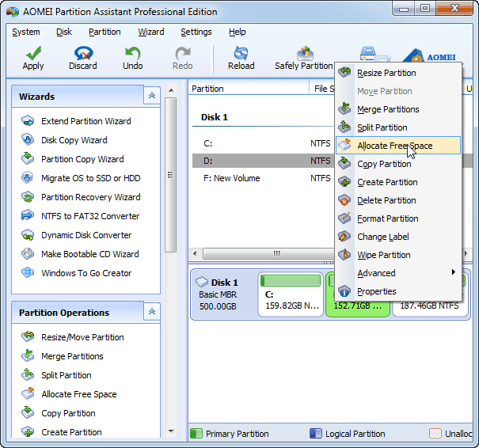Open the Partition menu
This screenshot has height=448, width=479.
coord(105,32)
